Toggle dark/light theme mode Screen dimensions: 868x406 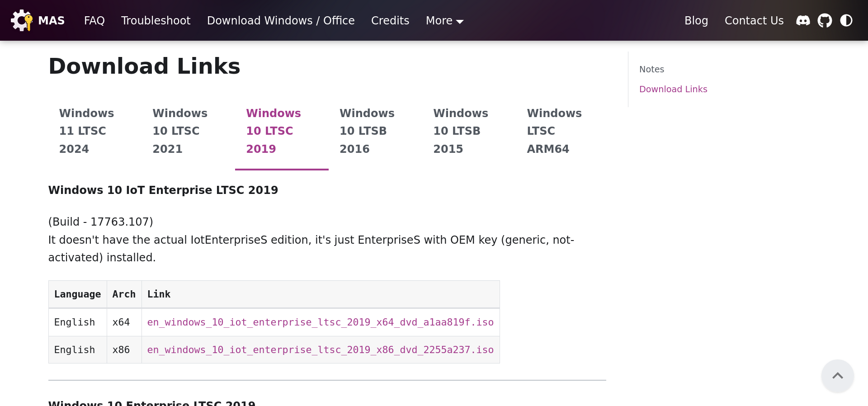(846, 20)
